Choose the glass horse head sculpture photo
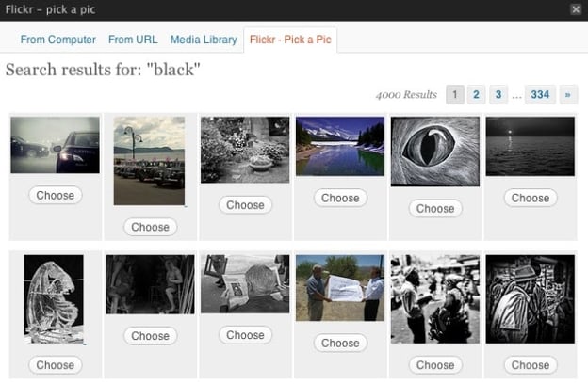The width and height of the screenshot is (588, 384). 56,365
